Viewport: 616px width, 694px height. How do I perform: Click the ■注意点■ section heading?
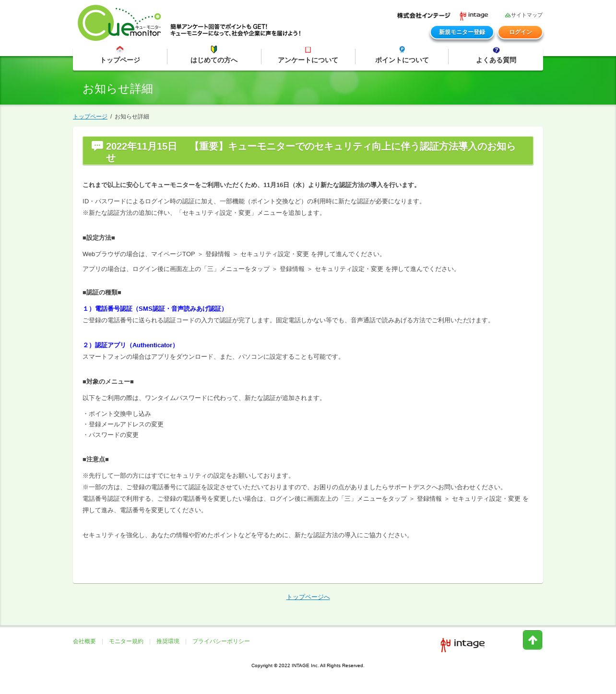95,459
